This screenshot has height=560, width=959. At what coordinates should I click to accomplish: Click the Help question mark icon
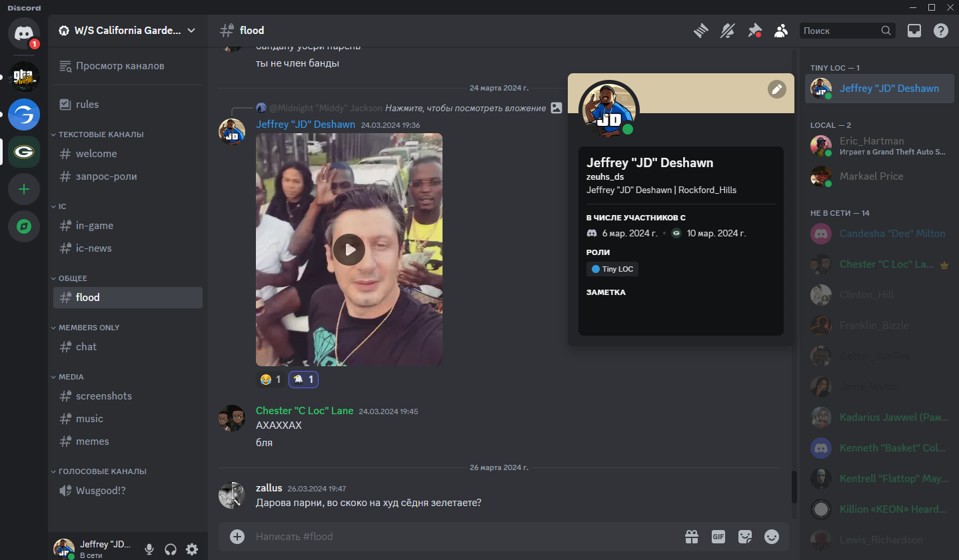point(941,31)
